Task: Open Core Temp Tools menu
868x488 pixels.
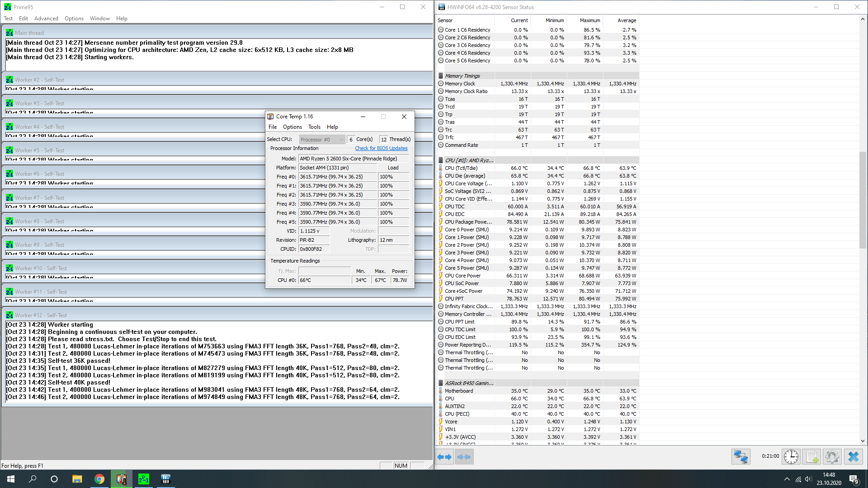Action: tap(314, 127)
